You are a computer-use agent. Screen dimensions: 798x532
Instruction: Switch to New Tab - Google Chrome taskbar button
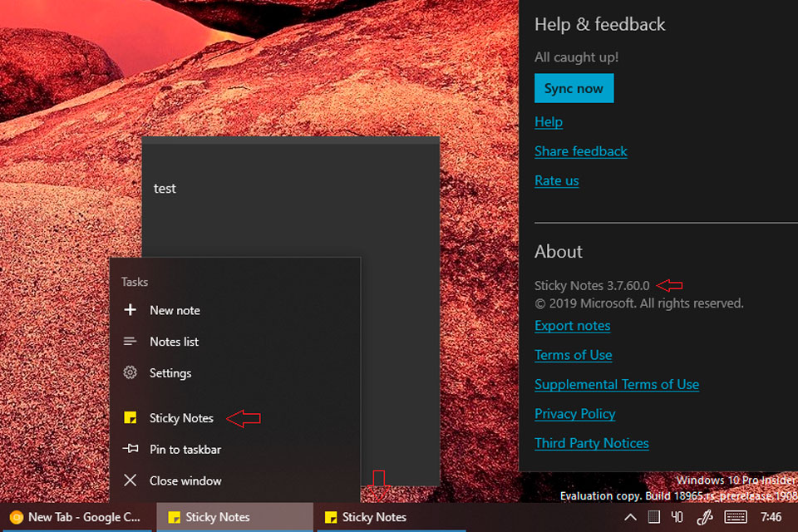78,517
